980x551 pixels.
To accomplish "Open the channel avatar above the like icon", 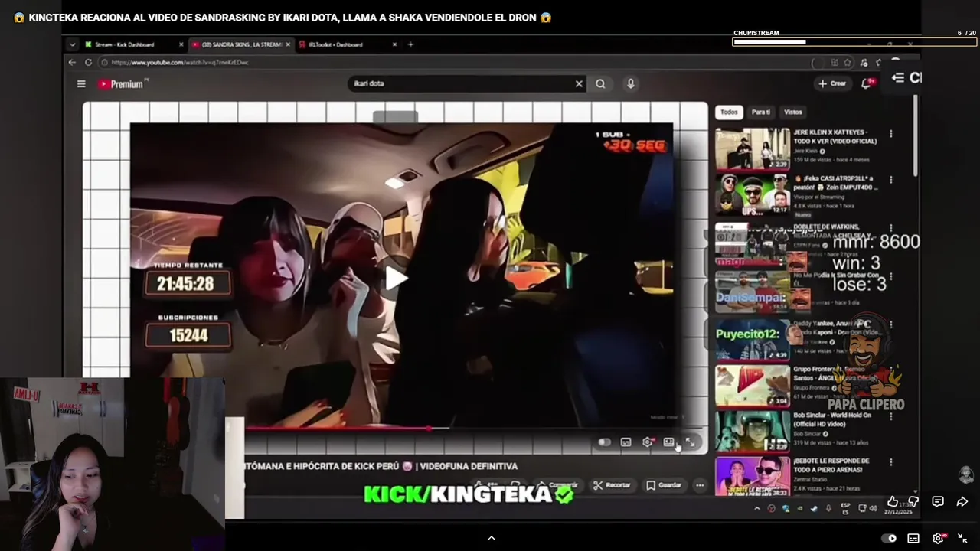I will coord(966,474).
